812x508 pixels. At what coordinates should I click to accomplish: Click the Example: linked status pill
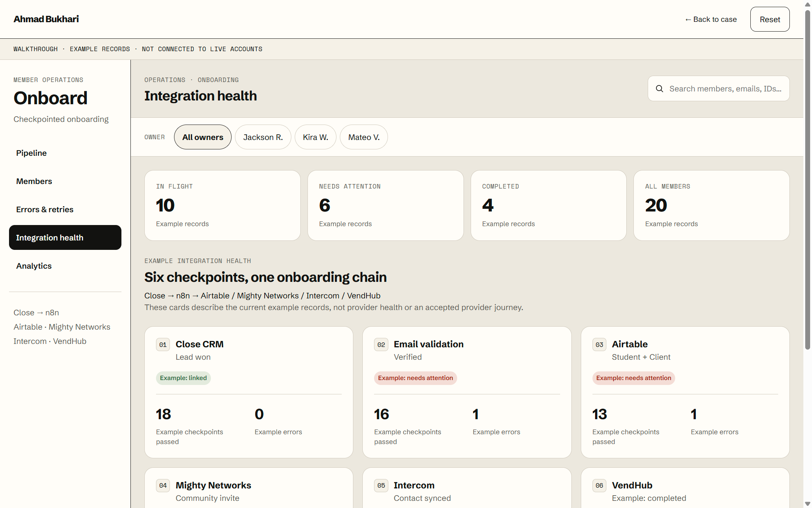(x=183, y=378)
